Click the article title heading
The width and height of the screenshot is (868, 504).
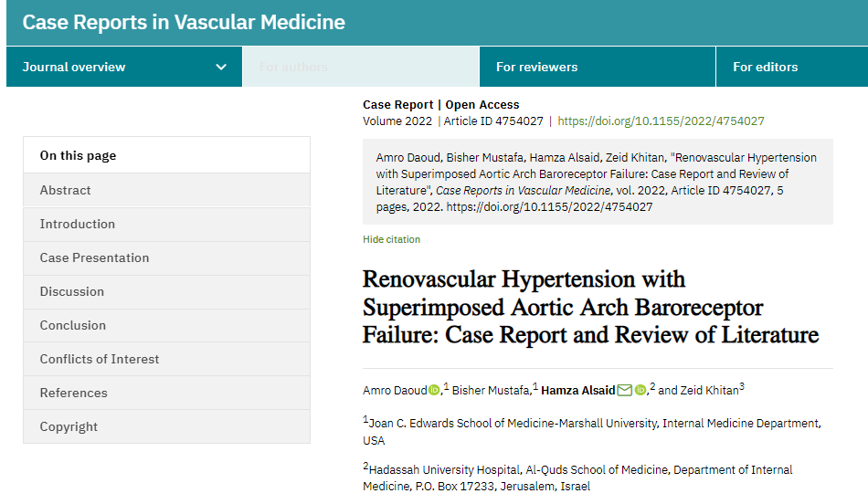pos(590,307)
